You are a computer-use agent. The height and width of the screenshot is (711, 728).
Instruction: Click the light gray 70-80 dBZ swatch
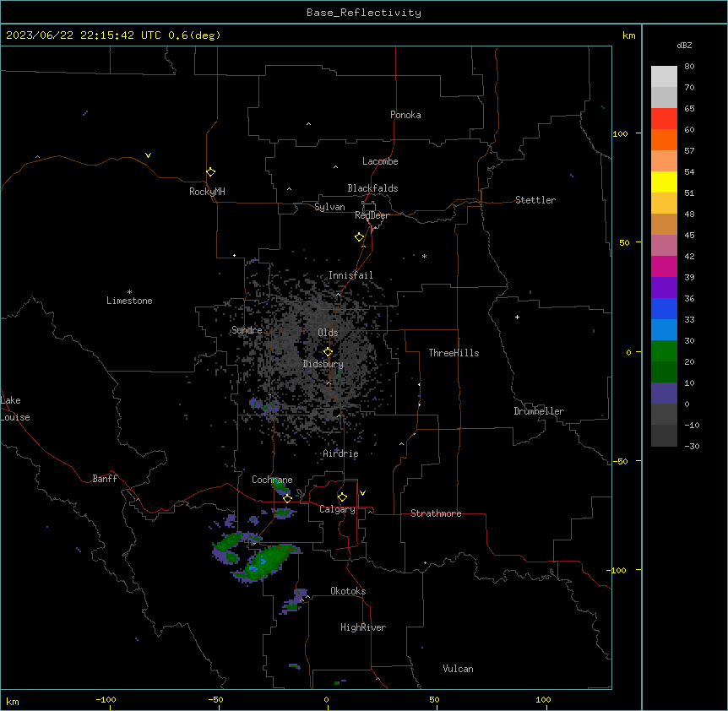point(664,77)
